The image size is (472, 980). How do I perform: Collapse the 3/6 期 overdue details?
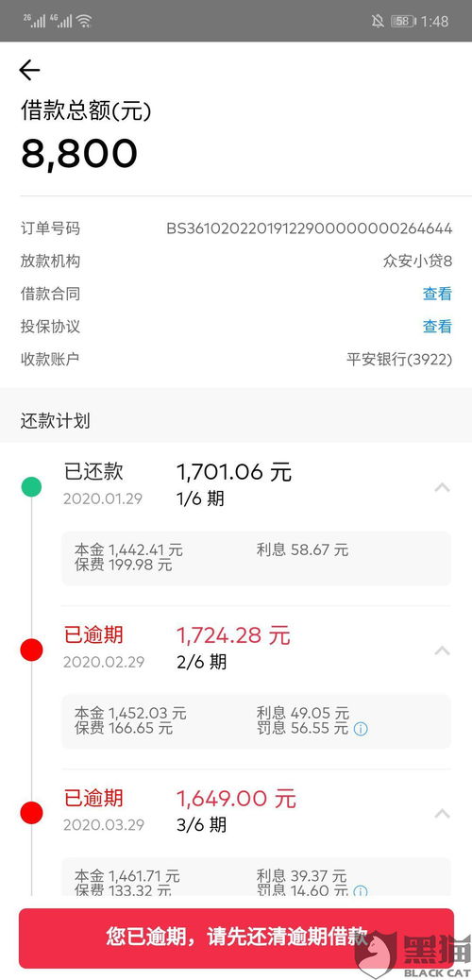(442, 814)
